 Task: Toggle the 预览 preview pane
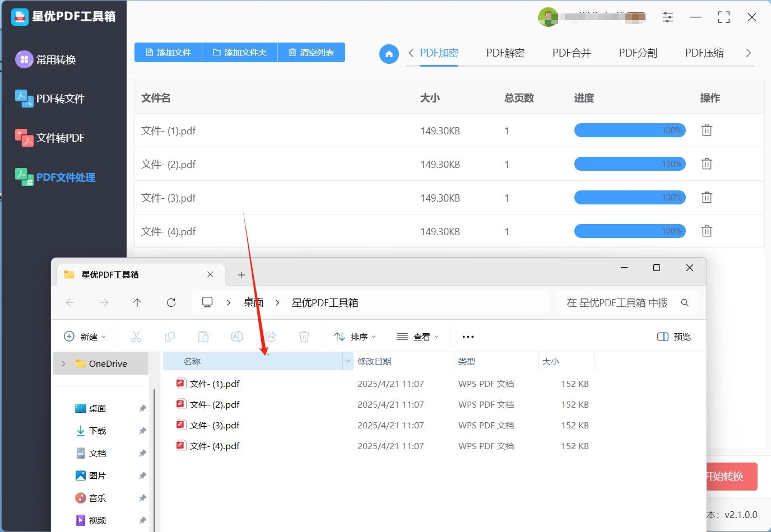[x=674, y=337]
